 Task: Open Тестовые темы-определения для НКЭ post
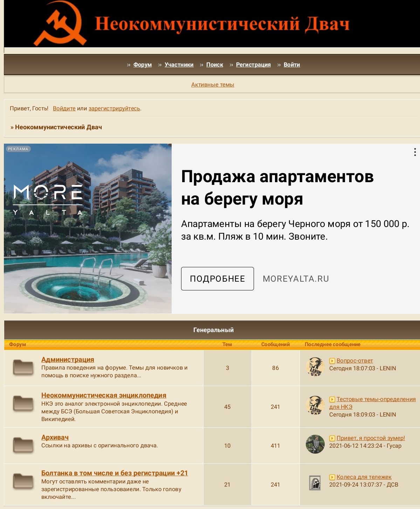(372, 403)
